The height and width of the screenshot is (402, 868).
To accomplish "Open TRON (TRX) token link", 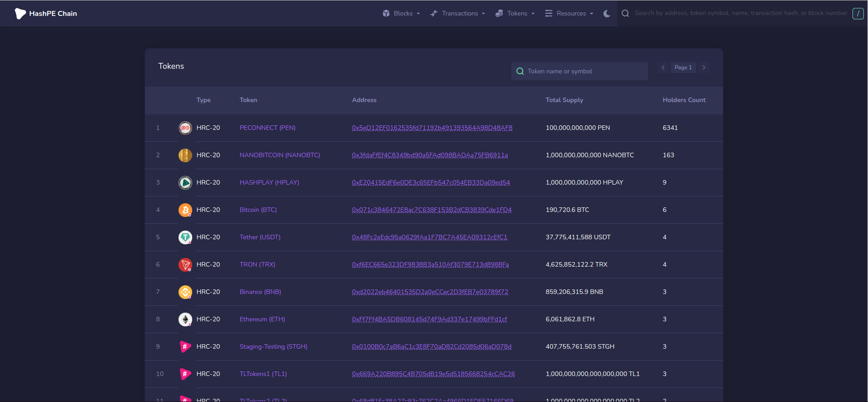I will click(x=257, y=264).
